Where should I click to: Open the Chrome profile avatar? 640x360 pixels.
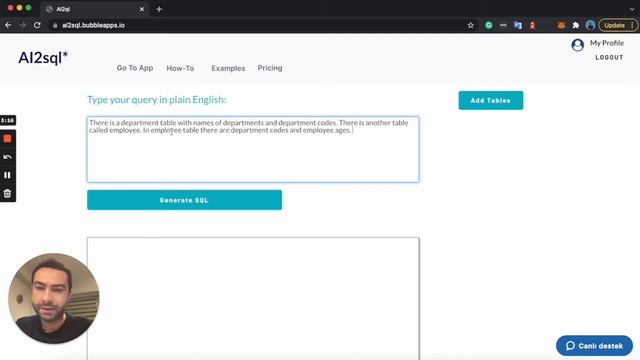point(590,25)
